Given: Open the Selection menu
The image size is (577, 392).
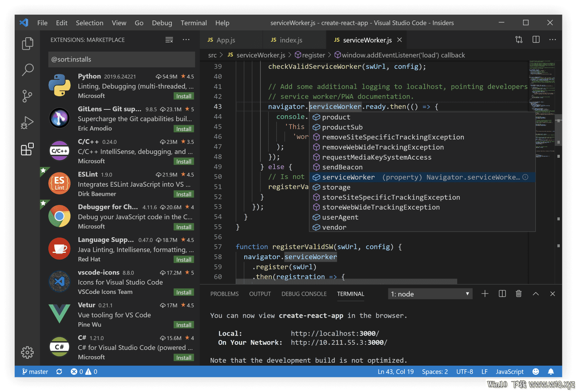Looking at the screenshot, I should pyautogui.click(x=89, y=23).
